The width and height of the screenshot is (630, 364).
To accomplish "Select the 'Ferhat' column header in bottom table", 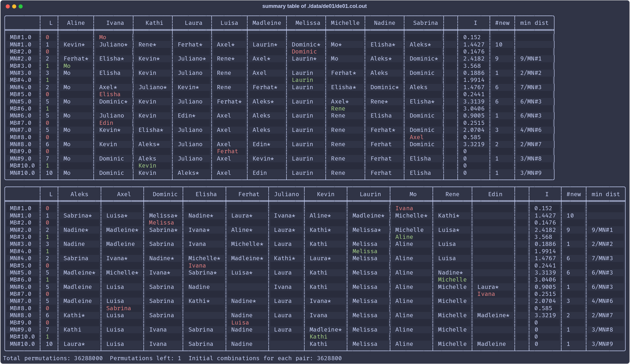I will 249,194.
